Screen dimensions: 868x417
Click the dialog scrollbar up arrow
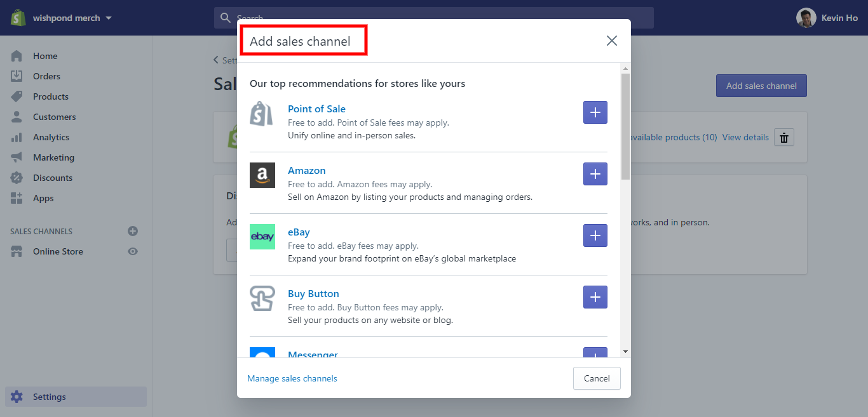point(625,68)
